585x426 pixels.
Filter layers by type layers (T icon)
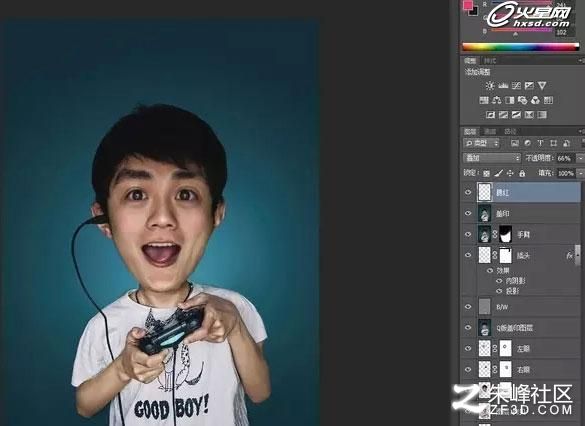540,143
